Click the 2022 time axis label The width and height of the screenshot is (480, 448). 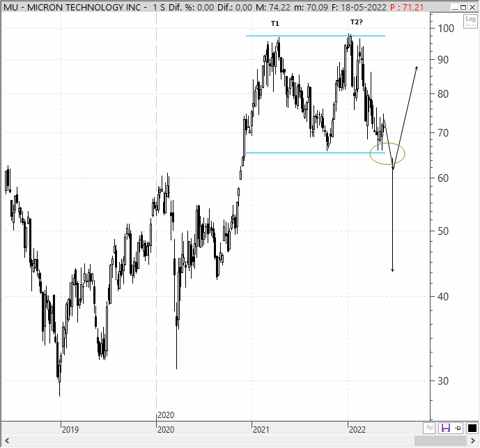(357, 430)
